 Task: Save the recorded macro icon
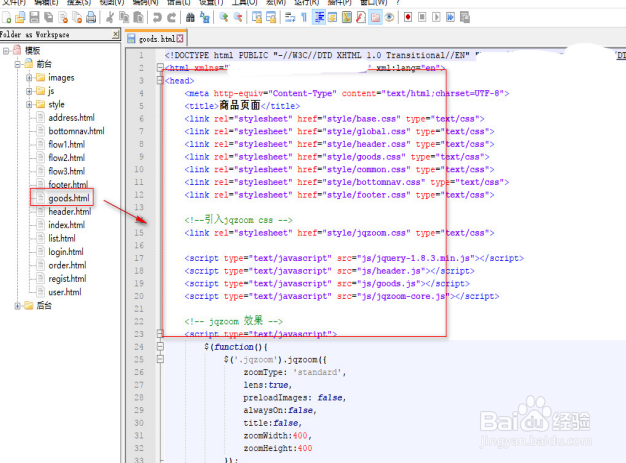point(465,18)
